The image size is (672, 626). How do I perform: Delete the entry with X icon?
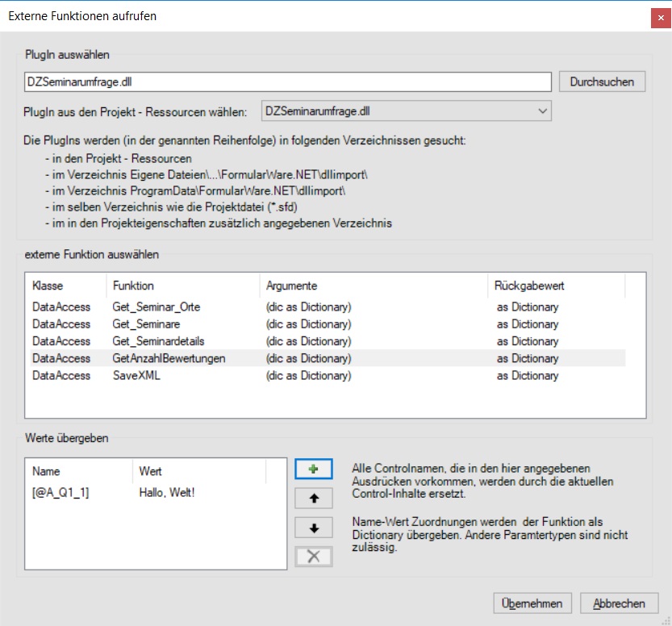point(313,557)
